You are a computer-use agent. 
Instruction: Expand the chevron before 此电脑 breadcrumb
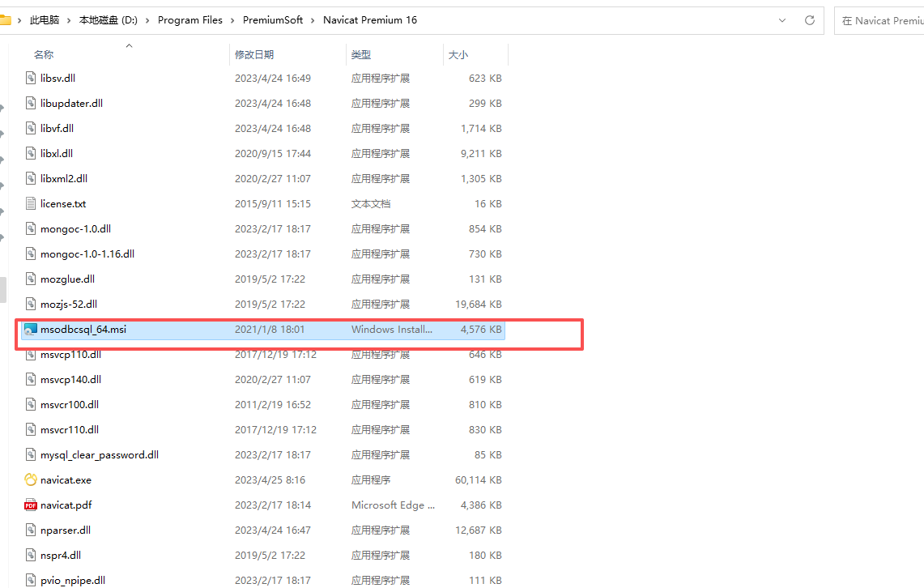(x=19, y=20)
